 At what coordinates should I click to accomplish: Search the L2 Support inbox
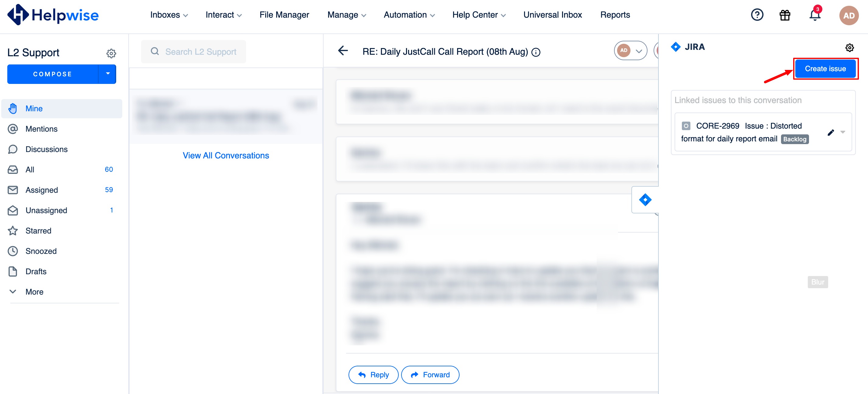(226, 51)
